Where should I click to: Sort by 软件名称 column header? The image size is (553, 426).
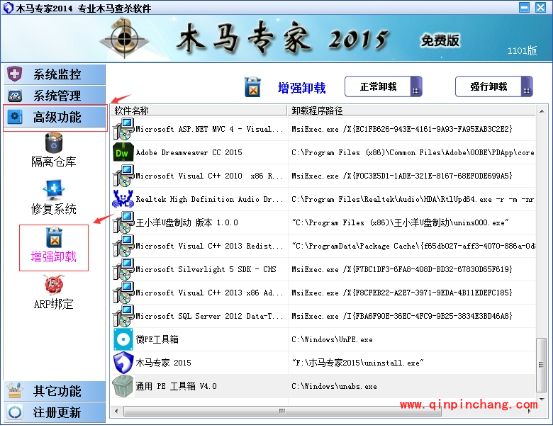tap(199, 111)
